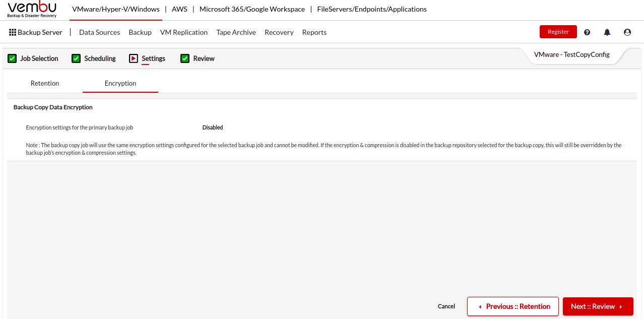Click the Backup Server label
Image resolution: width=644 pixels, height=319 pixels.
(40, 32)
